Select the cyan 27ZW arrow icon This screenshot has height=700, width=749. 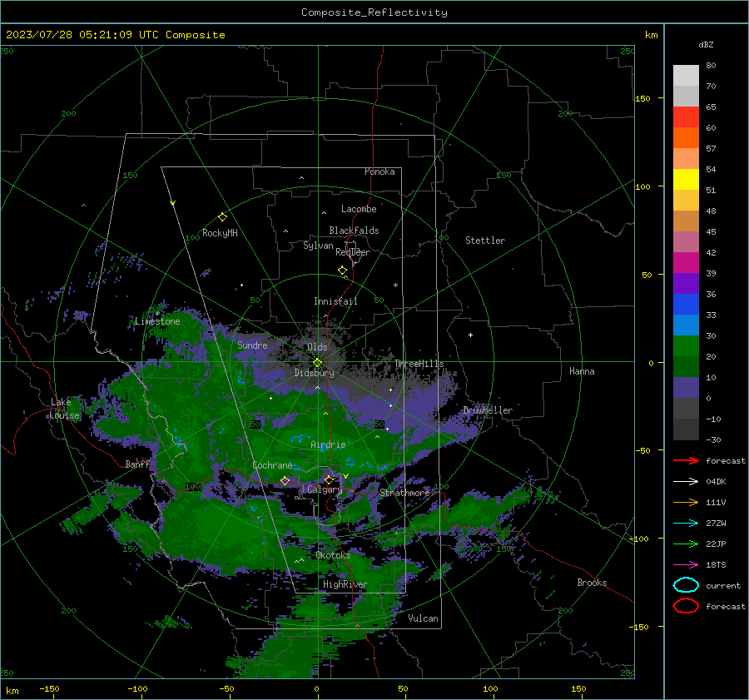[686, 524]
